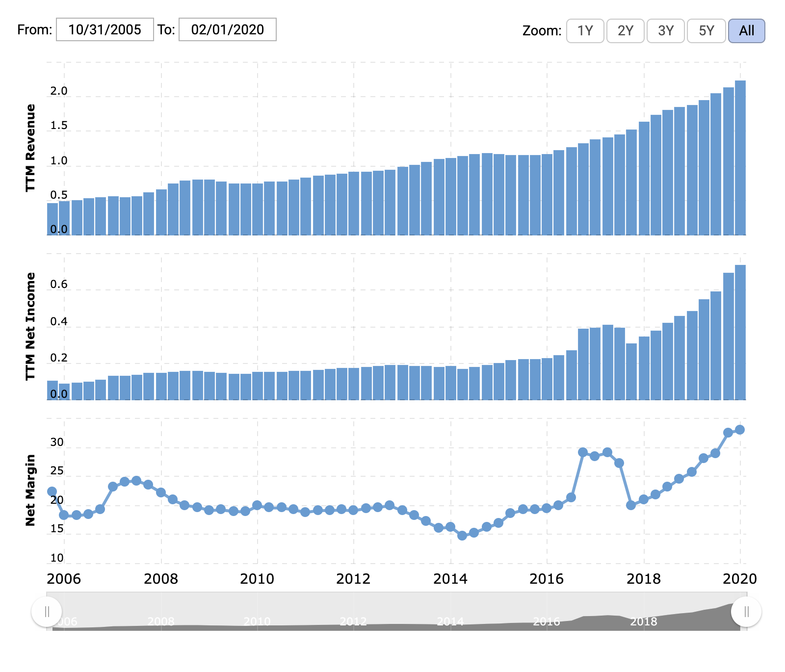Viewport: 785px width, 672px height.
Task: Click the first TTM Revenue bar
Action: (x=52, y=219)
